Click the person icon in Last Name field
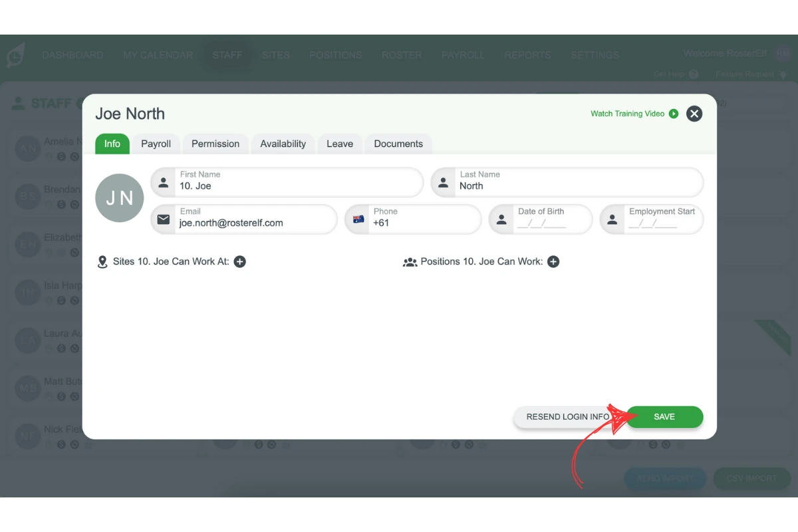The image size is (798, 532). 444,182
